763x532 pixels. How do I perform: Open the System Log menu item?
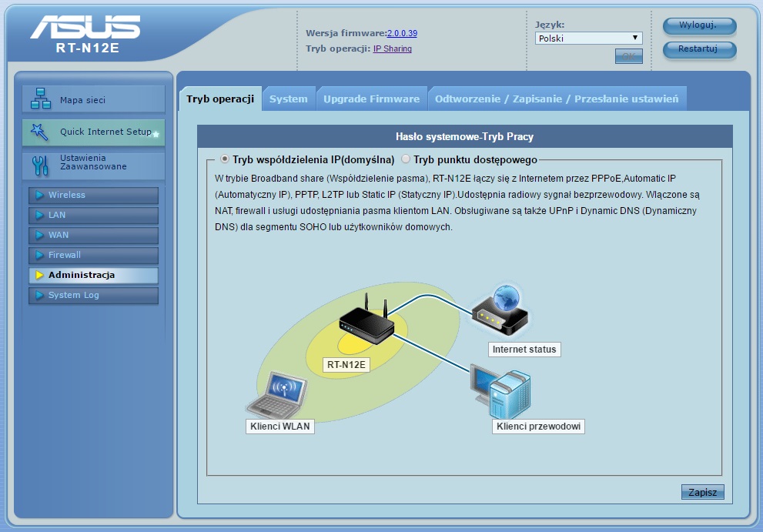click(93, 295)
